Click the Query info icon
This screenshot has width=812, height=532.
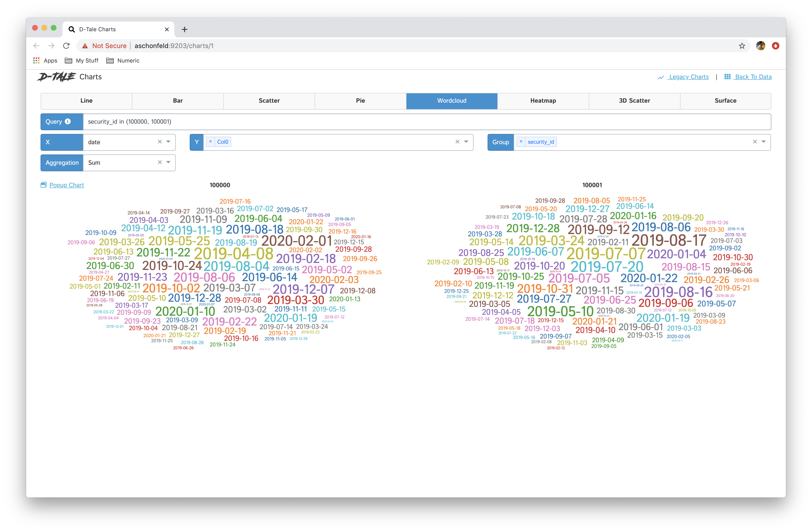tap(68, 121)
